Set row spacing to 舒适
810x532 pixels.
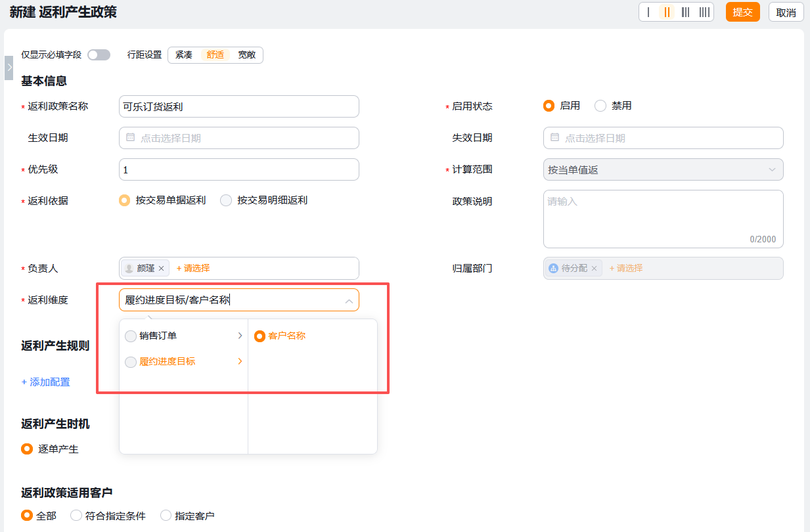coord(215,55)
